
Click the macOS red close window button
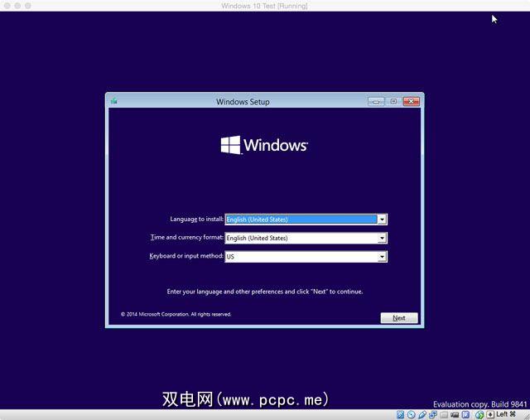[7, 6]
